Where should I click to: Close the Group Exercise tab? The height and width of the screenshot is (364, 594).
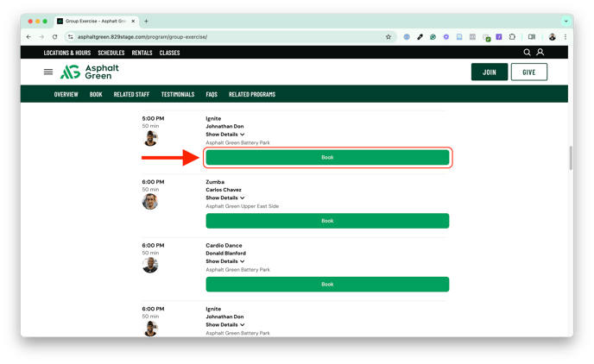coord(133,22)
